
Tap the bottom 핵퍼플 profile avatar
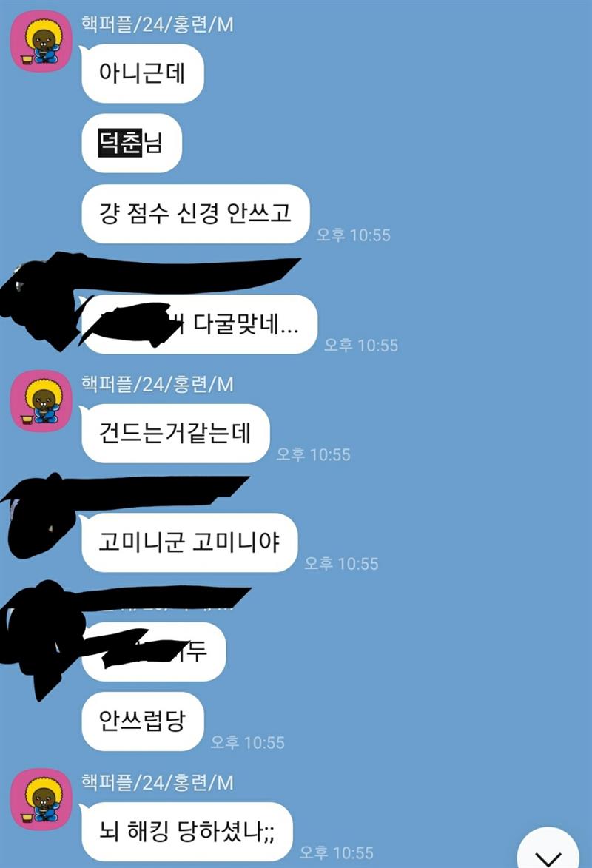coord(41,798)
